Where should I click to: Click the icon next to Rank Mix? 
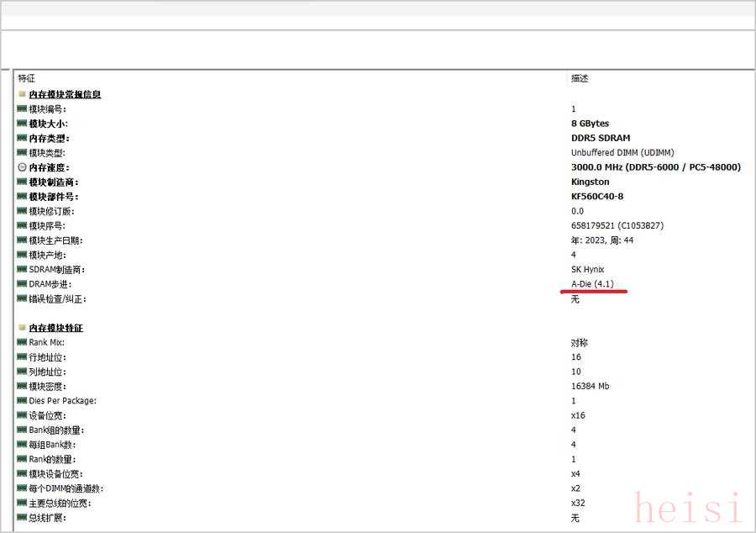22,342
